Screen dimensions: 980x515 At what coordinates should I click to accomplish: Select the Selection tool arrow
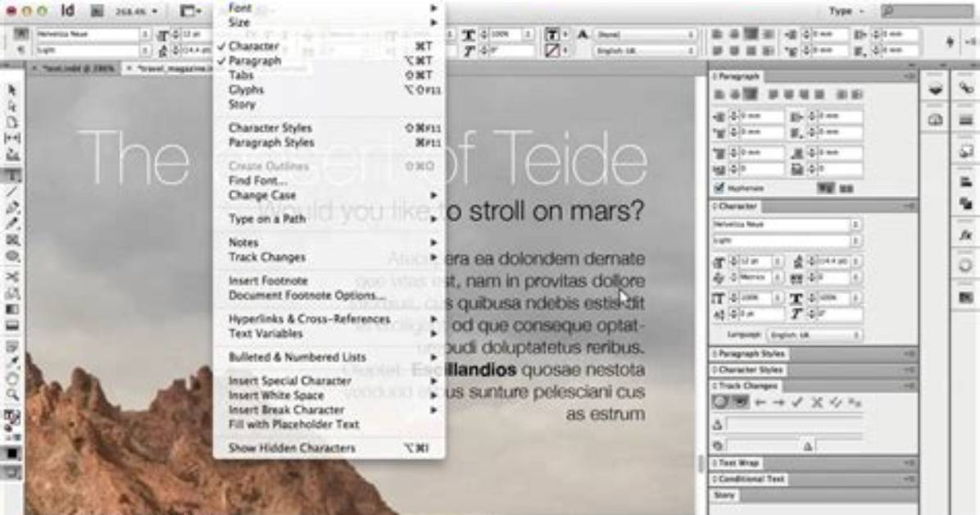pyautogui.click(x=11, y=91)
